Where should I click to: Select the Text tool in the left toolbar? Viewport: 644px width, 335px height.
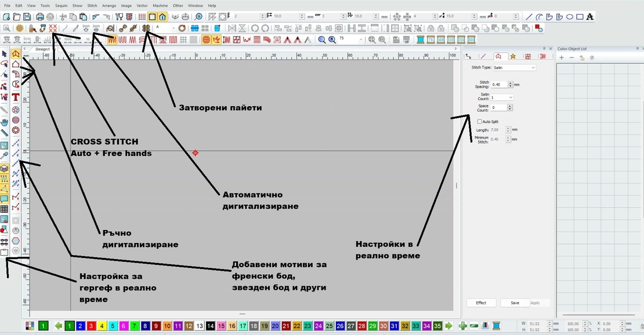tap(15, 97)
